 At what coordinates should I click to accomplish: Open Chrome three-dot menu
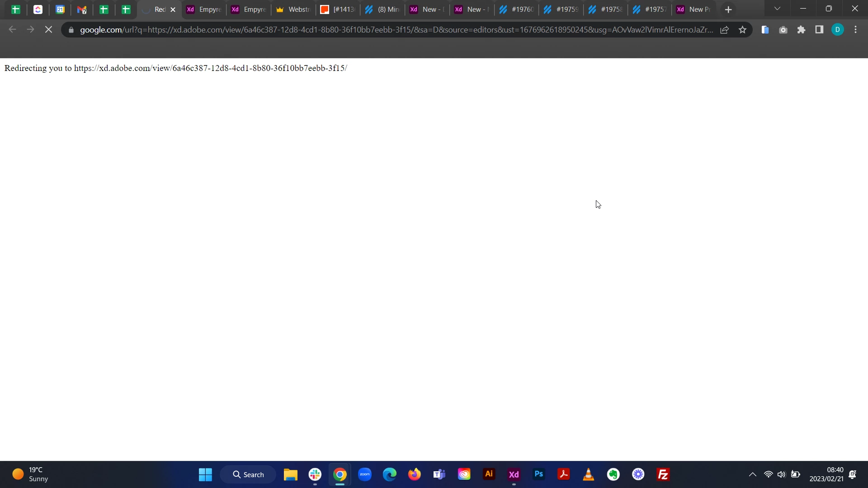(855, 30)
